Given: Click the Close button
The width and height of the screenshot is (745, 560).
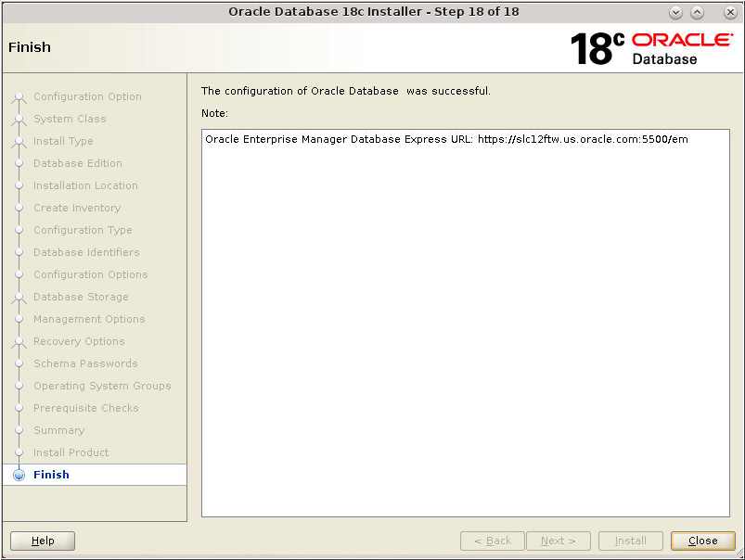Looking at the screenshot, I should coord(702,541).
